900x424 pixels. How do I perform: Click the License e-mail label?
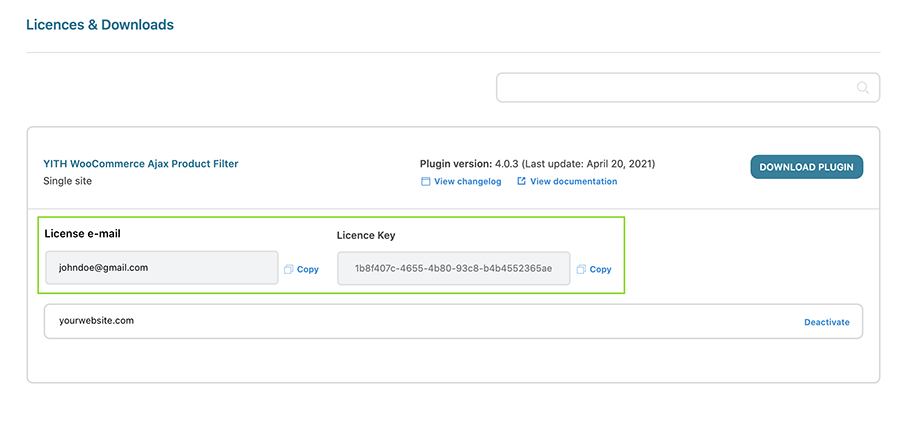click(x=90, y=234)
